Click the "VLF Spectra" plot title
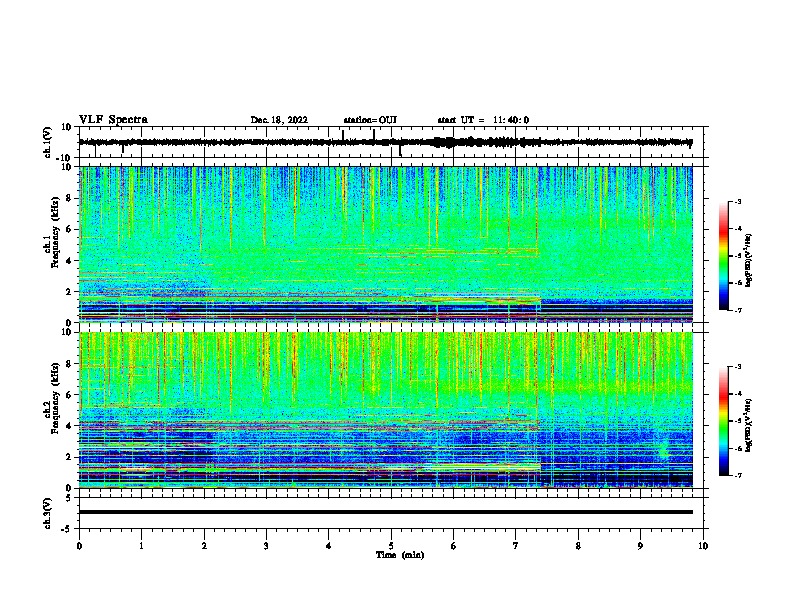This screenshot has height=612, width=792. (113, 120)
